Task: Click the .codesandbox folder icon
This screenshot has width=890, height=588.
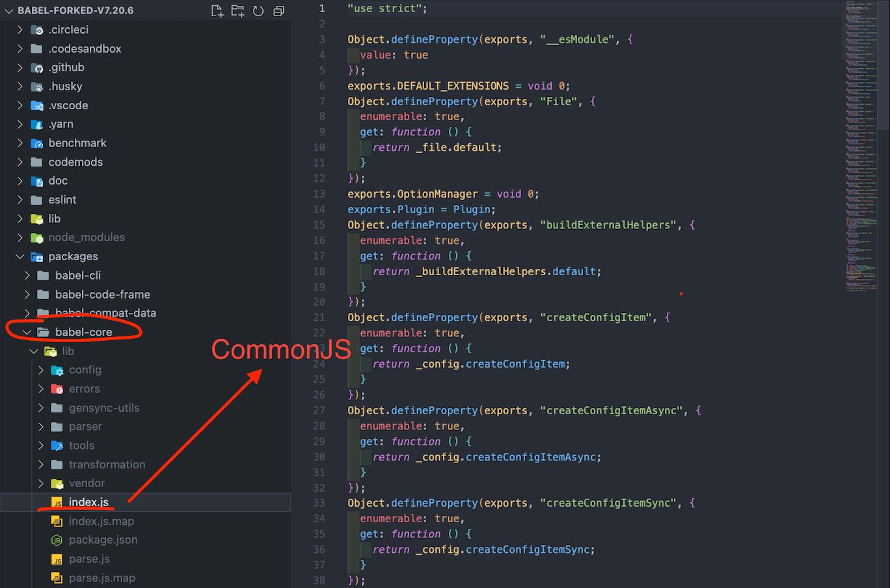Action: (x=37, y=49)
